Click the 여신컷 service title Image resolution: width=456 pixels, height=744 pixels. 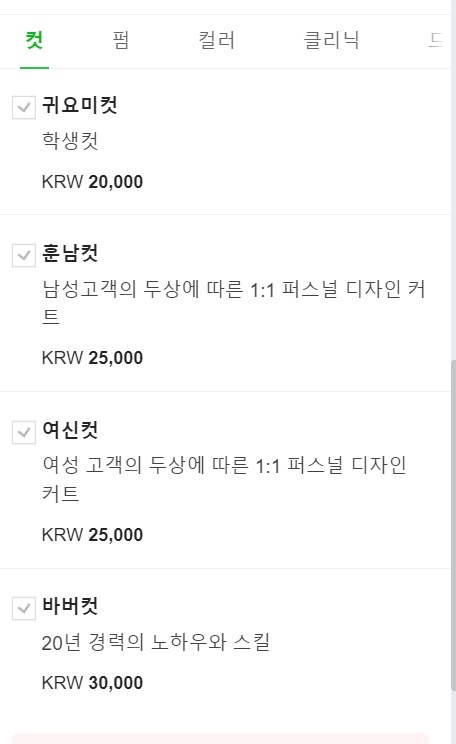click(70, 429)
